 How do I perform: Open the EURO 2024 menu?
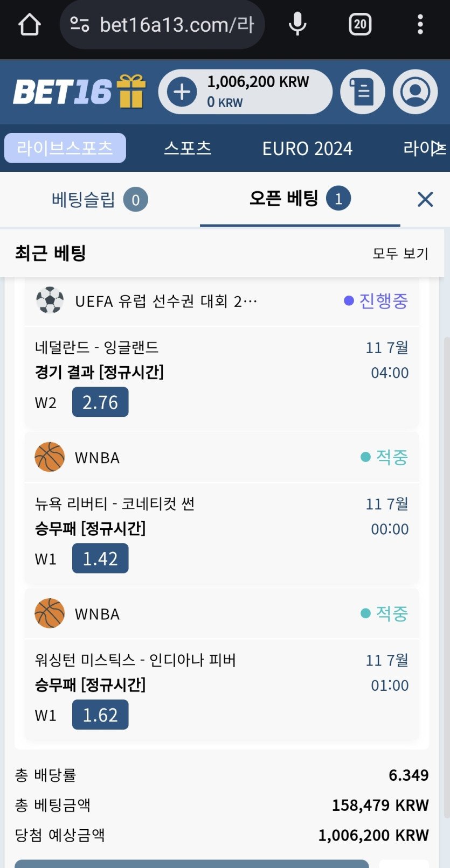307,148
